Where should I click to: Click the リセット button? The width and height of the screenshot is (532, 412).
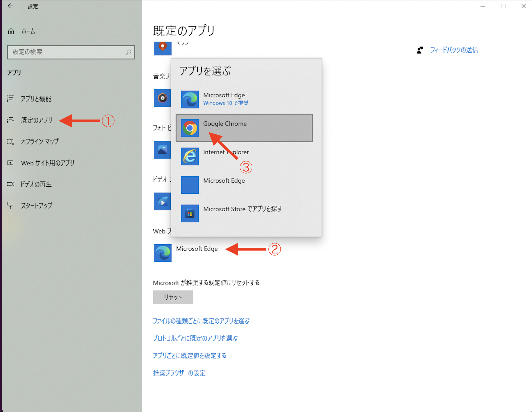coord(173,297)
